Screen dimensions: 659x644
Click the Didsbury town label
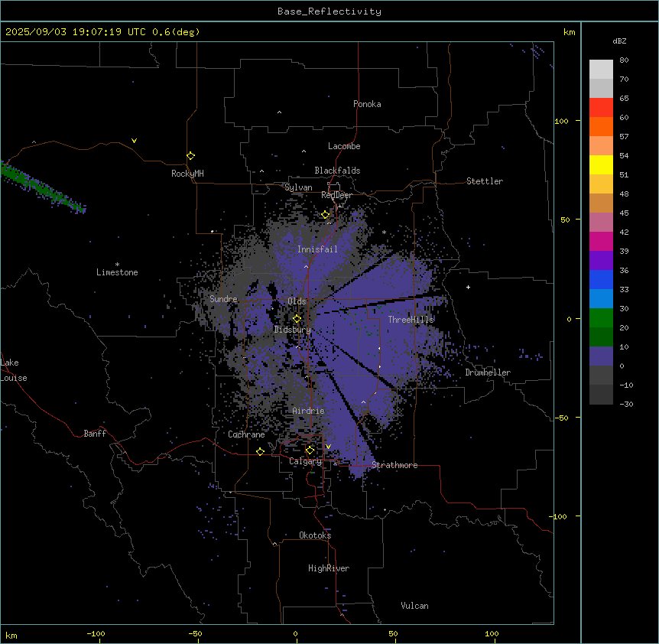click(x=293, y=330)
